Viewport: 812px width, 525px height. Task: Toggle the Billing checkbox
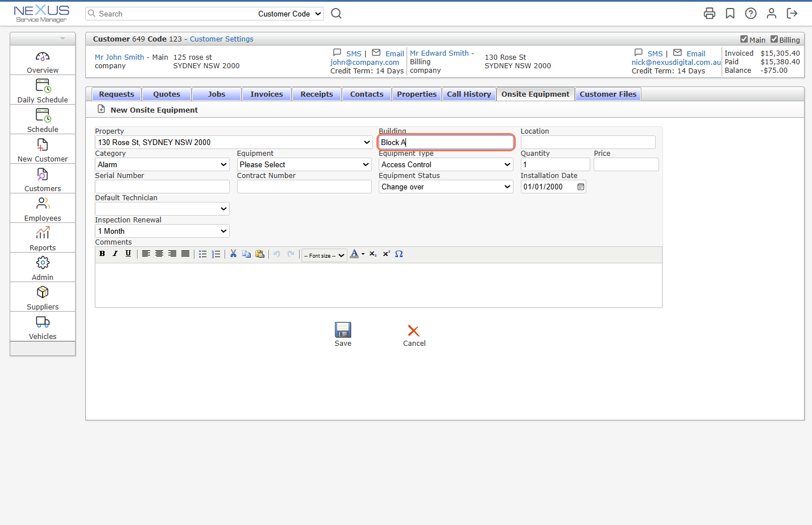coord(774,39)
